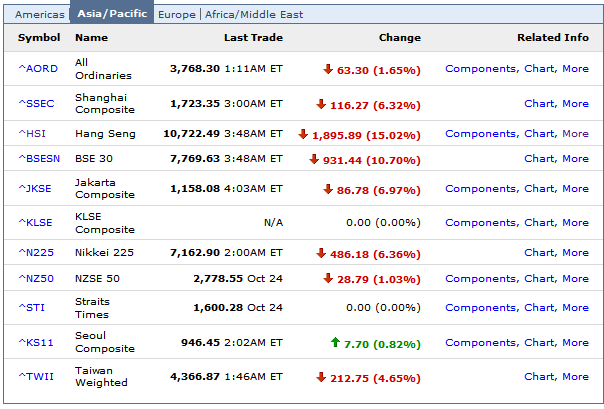
Task: Click the Seoul Composite change 7.70 (0.82%)
Action: tap(382, 344)
